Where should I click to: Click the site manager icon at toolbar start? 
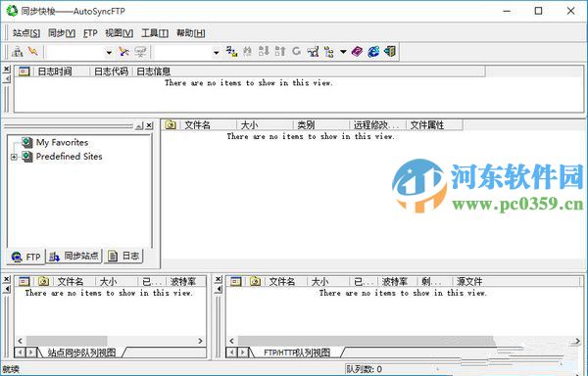click(18, 51)
